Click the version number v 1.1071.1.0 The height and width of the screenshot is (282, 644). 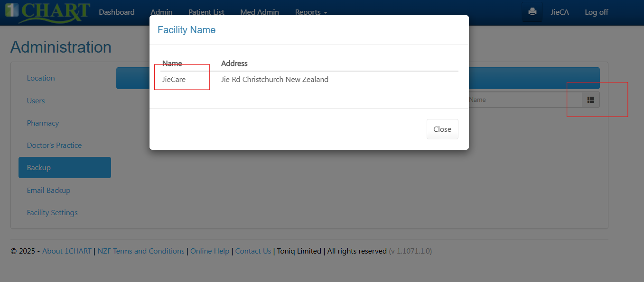(x=411, y=251)
